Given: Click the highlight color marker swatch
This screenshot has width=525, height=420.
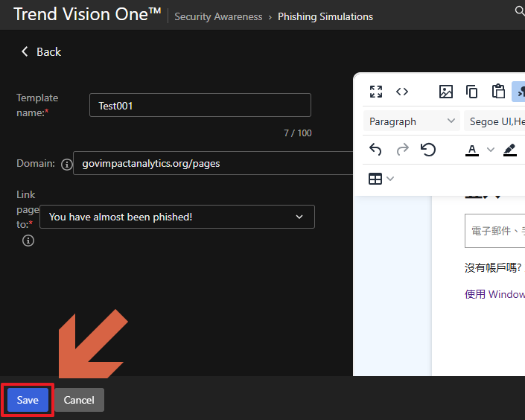Looking at the screenshot, I should (x=510, y=150).
